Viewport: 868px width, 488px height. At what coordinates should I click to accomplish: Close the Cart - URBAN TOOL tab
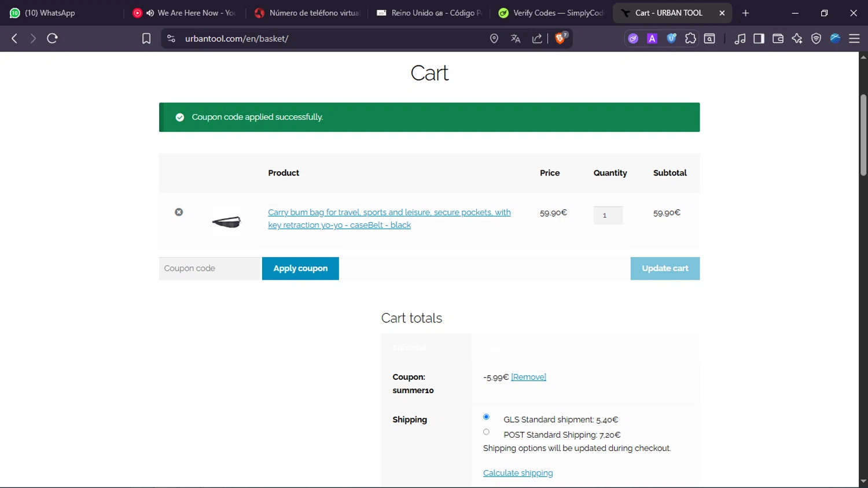click(x=722, y=13)
